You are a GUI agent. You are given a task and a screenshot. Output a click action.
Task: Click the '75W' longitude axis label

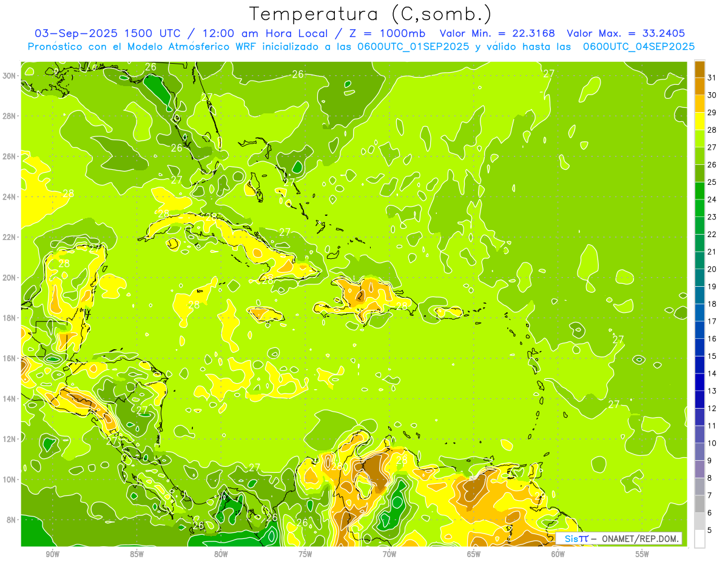305,554
